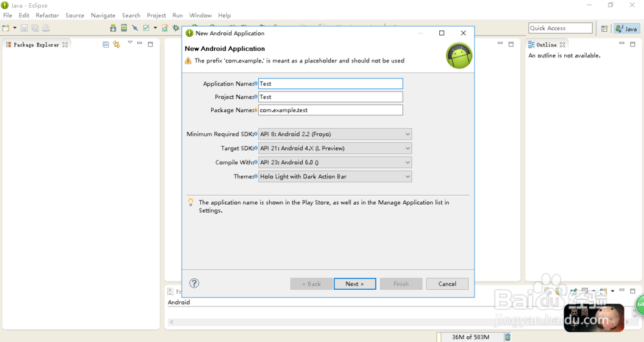644x342 pixels.
Task: Close the New Android Application dialog
Action: click(x=463, y=33)
